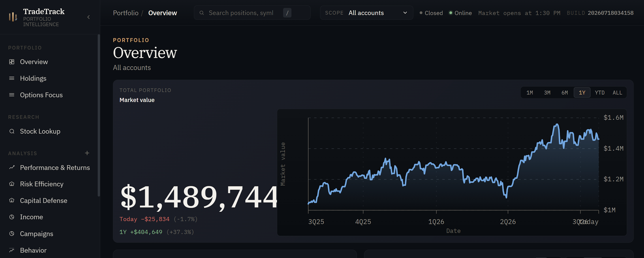Screen dimensions: 644x258
Task: Click the 4Q25 axis label
Action: pyautogui.click(x=363, y=222)
